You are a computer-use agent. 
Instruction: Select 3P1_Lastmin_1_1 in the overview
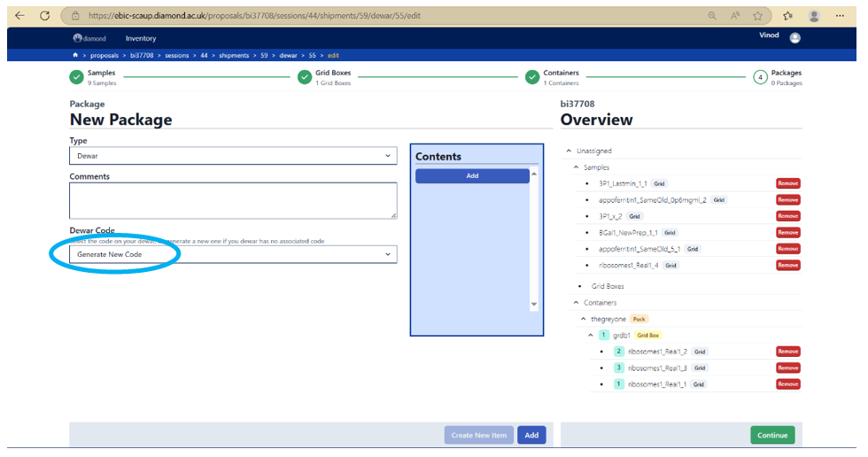point(623,183)
